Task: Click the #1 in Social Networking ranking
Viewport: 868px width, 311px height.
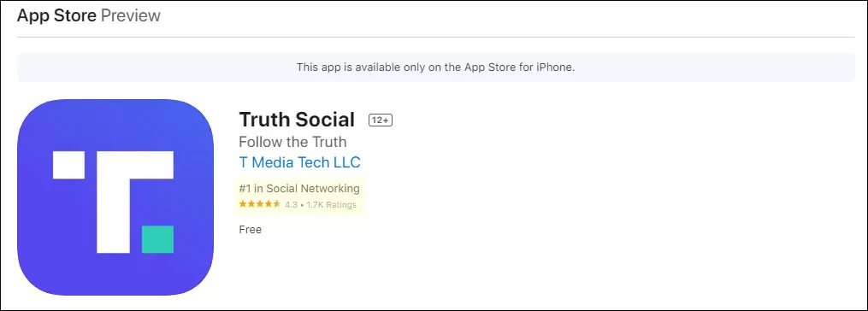Action: [x=299, y=188]
